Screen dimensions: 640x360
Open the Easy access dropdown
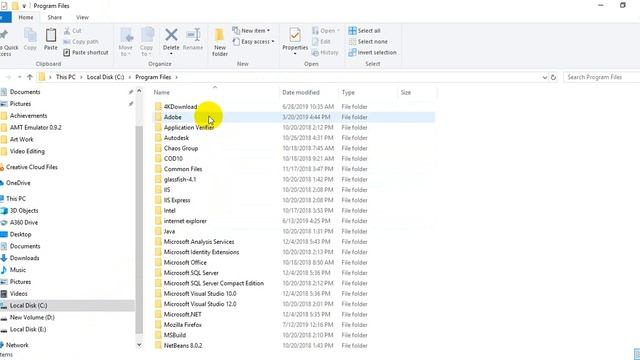(253, 42)
